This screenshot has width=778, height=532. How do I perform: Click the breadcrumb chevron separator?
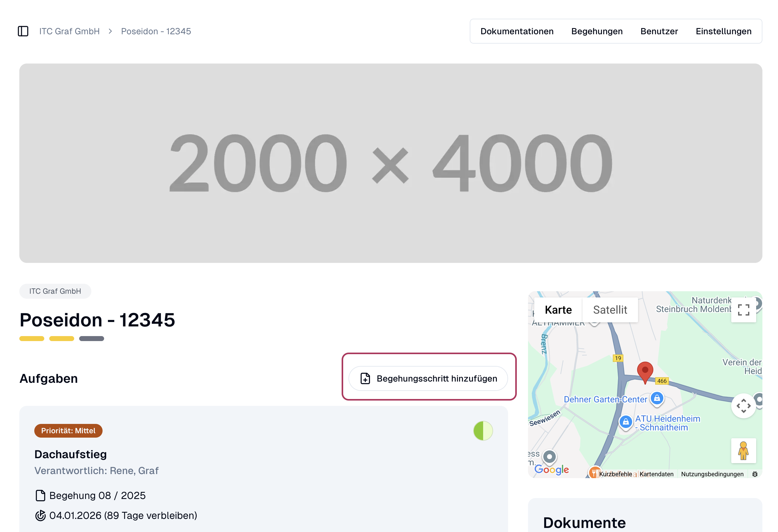pos(110,31)
